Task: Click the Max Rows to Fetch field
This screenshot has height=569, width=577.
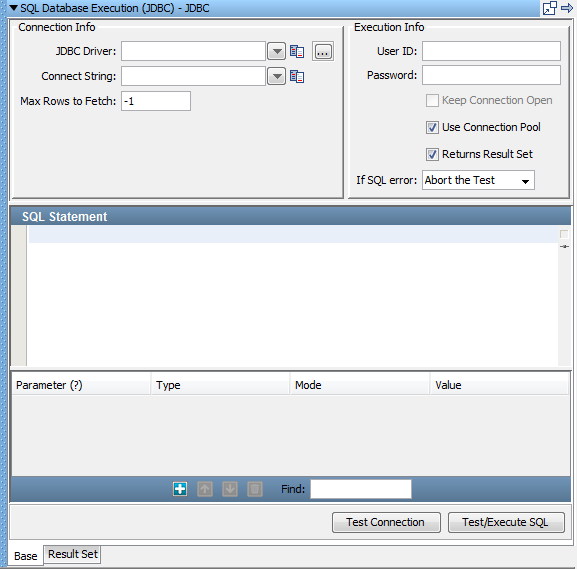Action: click(x=156, y=101)
